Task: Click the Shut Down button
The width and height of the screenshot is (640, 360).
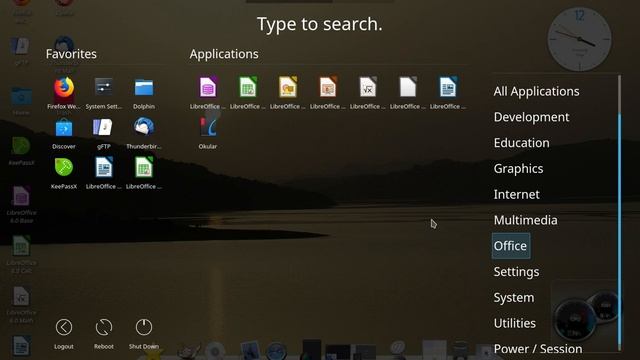Action: [144, 333]
